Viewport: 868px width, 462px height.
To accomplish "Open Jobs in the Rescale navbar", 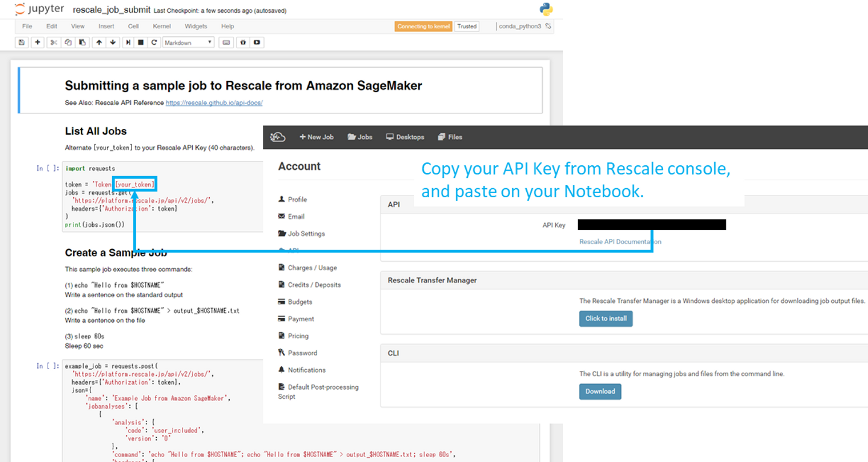I will [360, 137].
